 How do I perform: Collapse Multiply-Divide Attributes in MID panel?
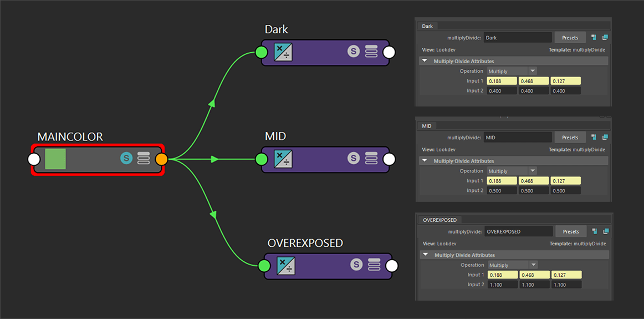425,161
